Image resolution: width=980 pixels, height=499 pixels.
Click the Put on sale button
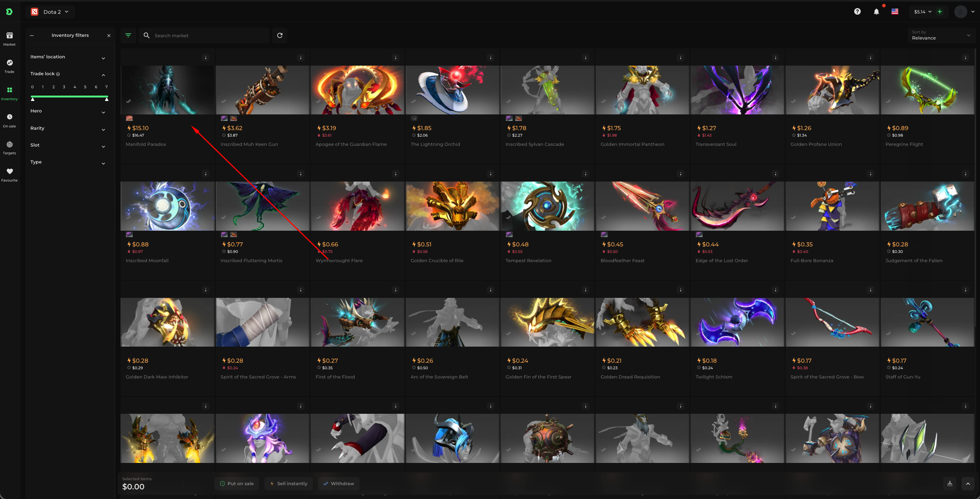(x=237, y=484)
